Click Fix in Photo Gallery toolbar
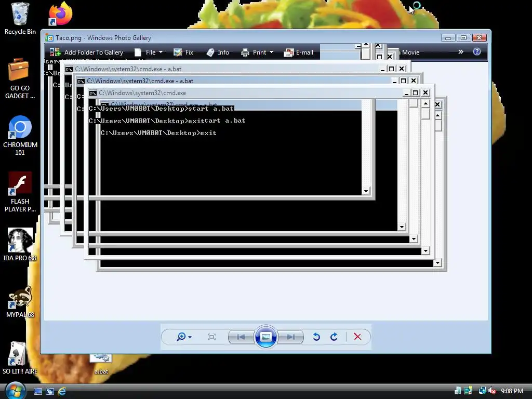This screenshot has width=532, height=399. point(183,52)
